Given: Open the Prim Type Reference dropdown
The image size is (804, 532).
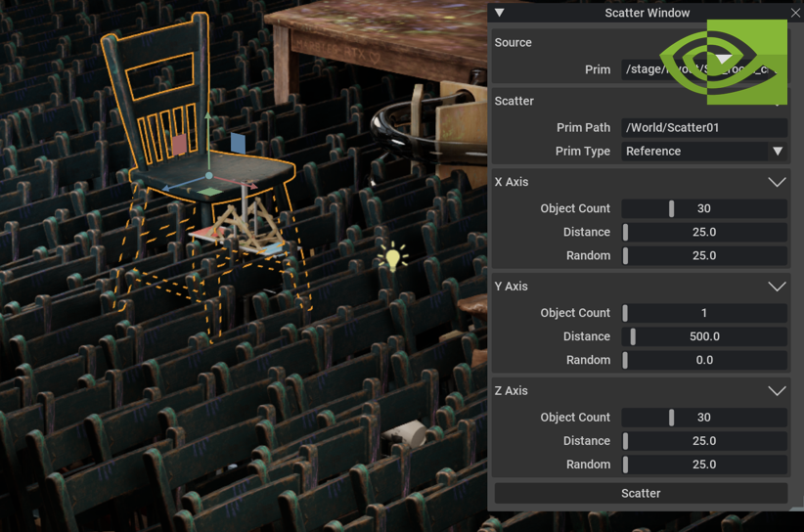Looking at the screenshot, I should pos(704,152).
